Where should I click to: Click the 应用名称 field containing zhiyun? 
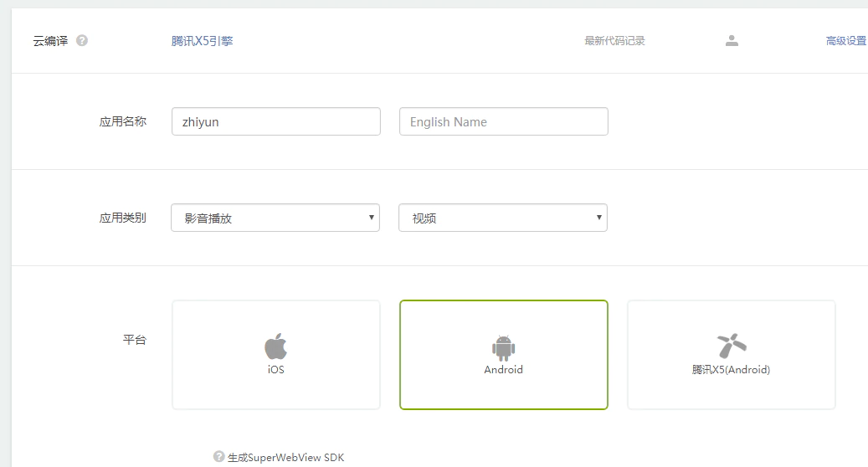coord(276,121)
